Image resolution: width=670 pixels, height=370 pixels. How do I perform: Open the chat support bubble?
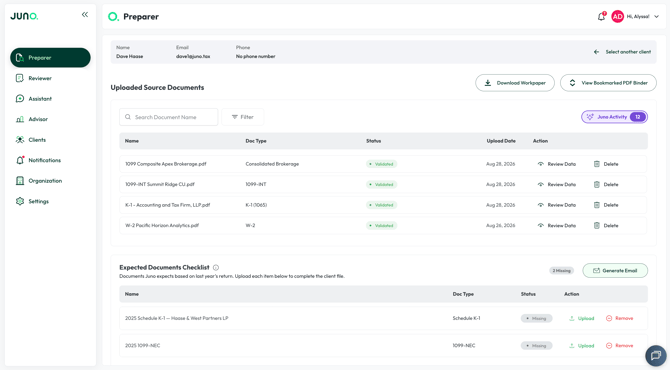(x=655, y=355)
